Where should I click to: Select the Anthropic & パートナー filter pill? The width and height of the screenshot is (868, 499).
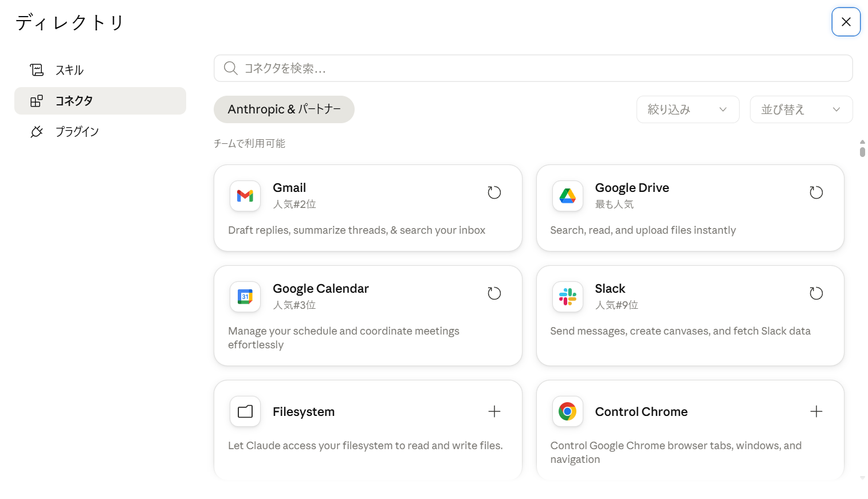[x=284, y=109]
